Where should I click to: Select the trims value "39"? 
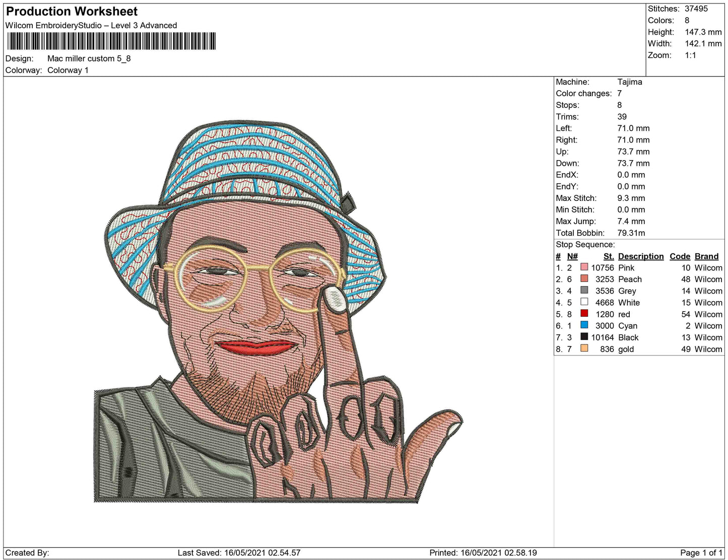622,116
